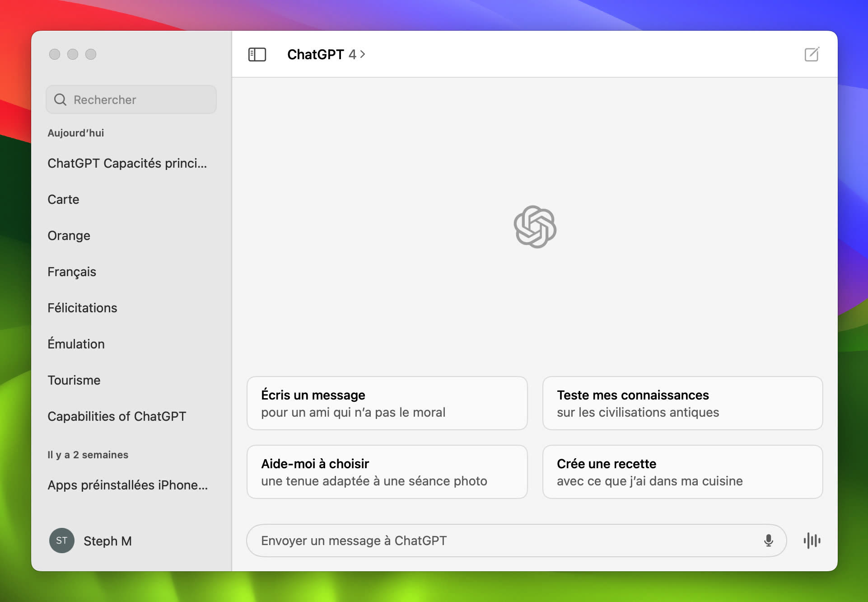Image resolution: width=868 pixels, height=602 pixels.
Task: Click the ChatGPT logo in center
Action: click(535, 227)
